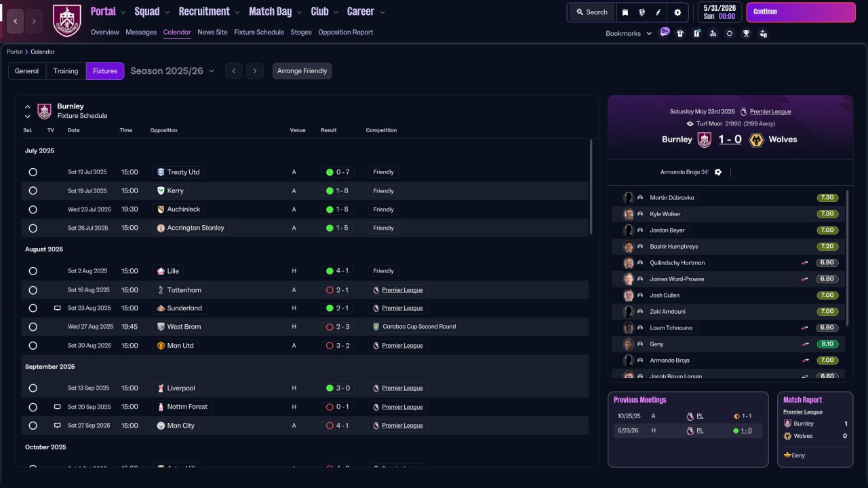Viewport: 868px width, 488px height.
Task: Open the bookmark icon beside Search
Action: [625, 12]
